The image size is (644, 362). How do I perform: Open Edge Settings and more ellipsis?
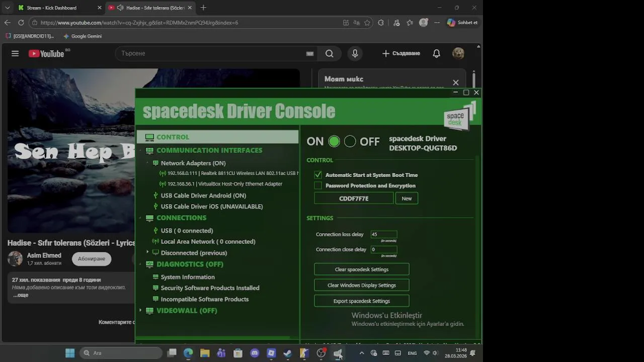click(437, 23)
